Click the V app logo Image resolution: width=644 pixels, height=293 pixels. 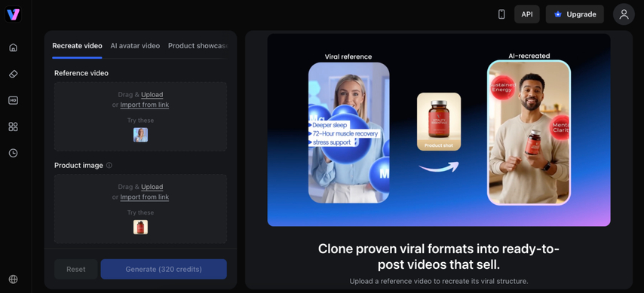click(13, 15)
